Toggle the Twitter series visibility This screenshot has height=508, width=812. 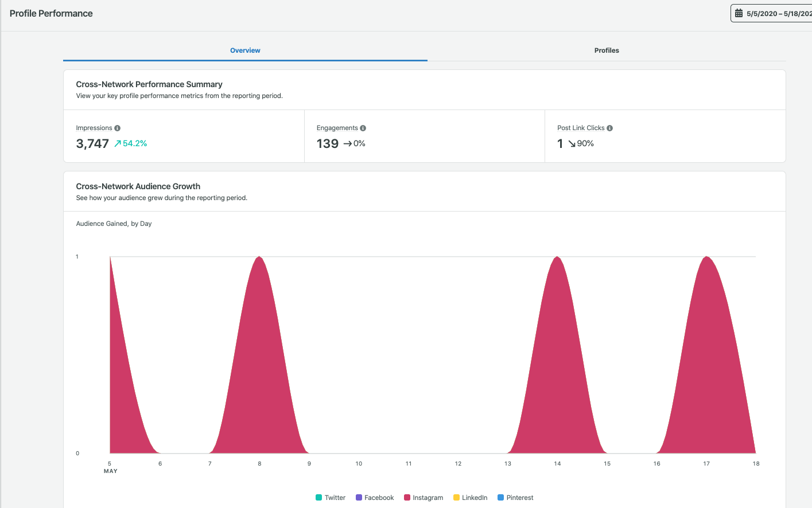pos(331,497)
